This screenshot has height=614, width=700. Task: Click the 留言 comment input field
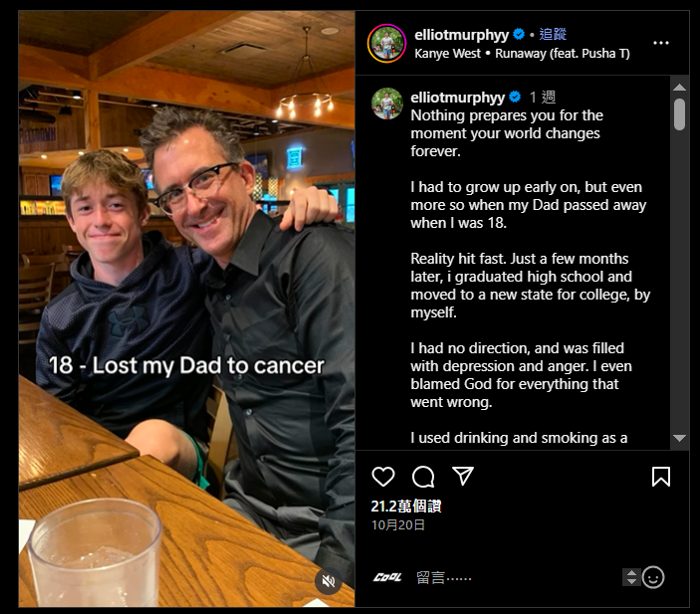(498, 577)
